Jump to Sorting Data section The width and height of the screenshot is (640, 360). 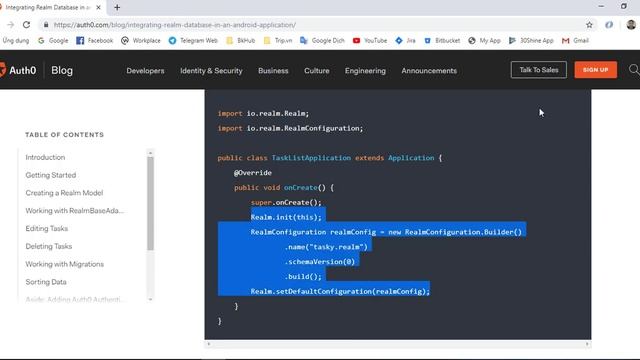(46, 282)
